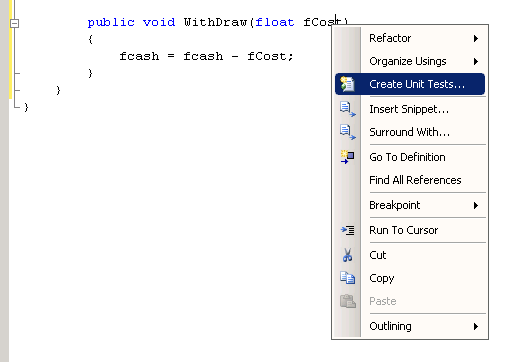Screen dimensions: 517x362
Task: Collapse the WithDraw method outline box
Action: [14, 23]
